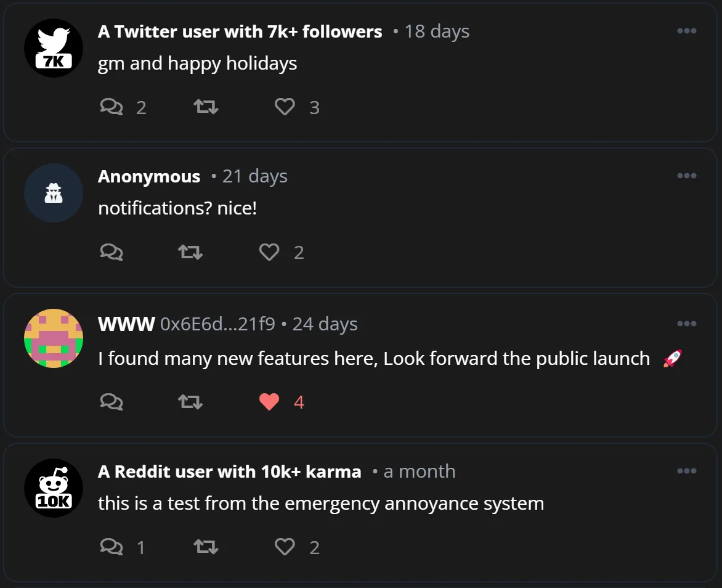
Task: Like the gm and happy holidays post
Action: coord(285,107)
